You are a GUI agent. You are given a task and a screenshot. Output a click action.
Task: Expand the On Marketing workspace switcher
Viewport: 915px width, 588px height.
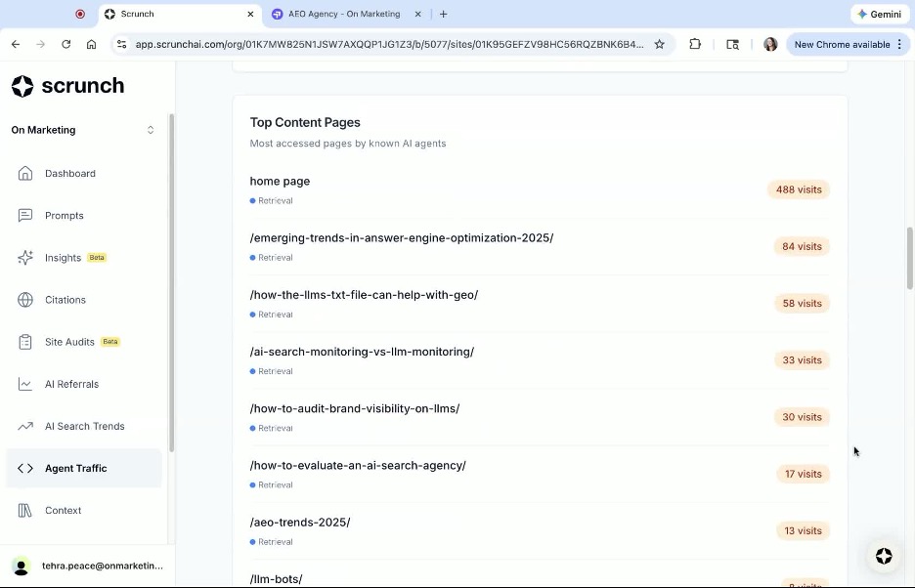pyautogui.click(x=150, y=129)
